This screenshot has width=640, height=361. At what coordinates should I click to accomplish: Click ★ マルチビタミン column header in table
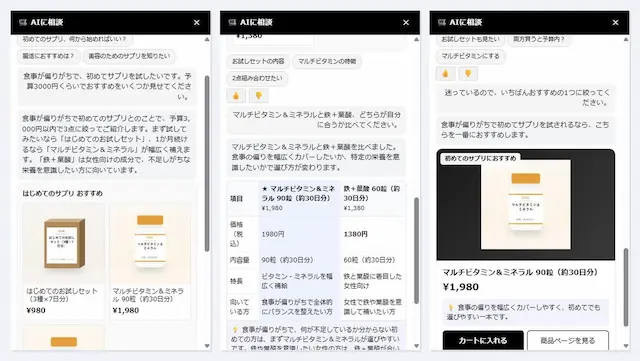(x=298, y=198)
